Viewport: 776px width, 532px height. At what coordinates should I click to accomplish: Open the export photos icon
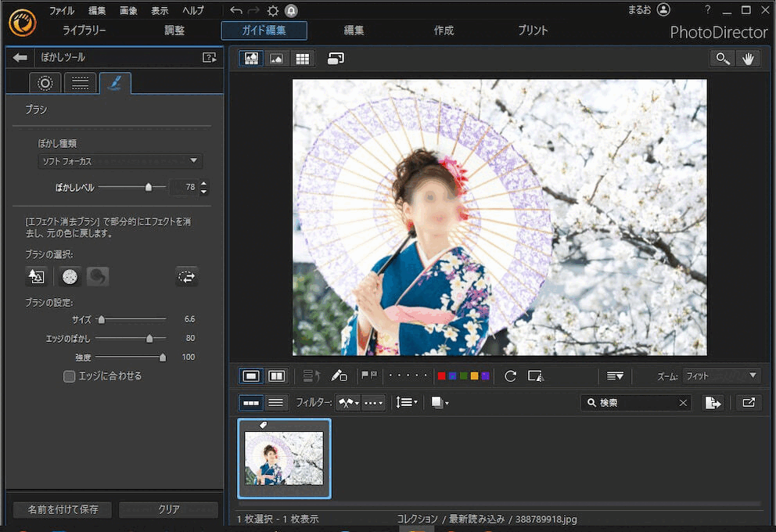(713, 402)
